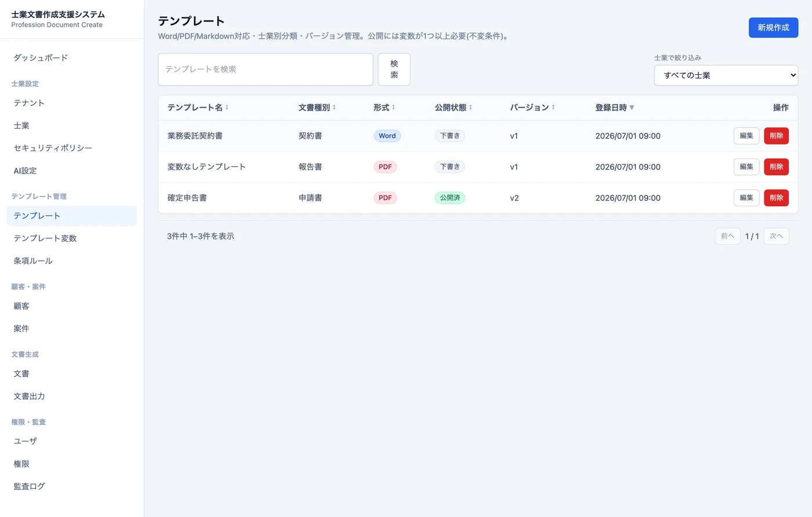Go to previous page with 前へ
The image size is (812, 517).
[728, 236]
